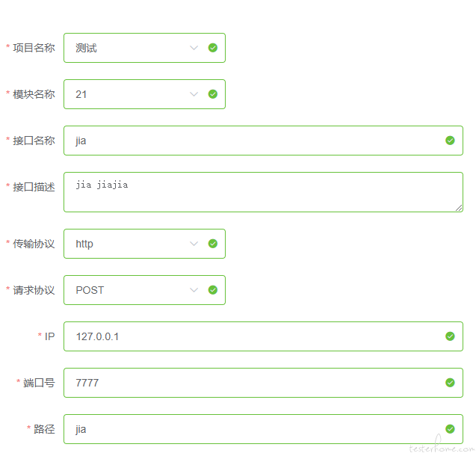The image size is (476, 459).
Task: Click the 请求协议 field label
Action: pyautogui.click(x=34, y=290)
